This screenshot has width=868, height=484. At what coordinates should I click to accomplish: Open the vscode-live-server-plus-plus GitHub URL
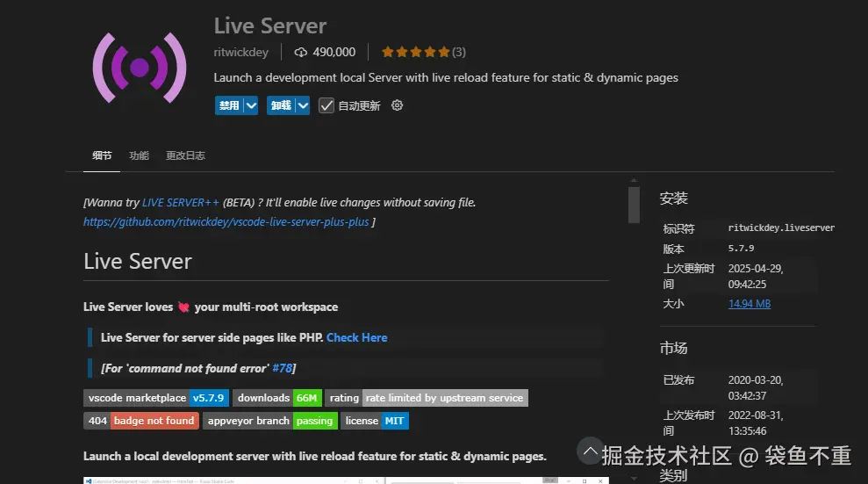coord(226,221)
